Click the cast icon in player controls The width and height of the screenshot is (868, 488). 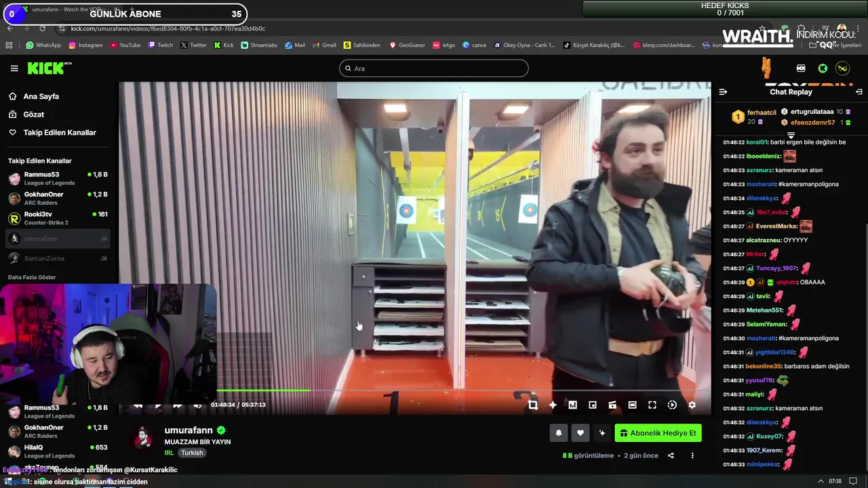[x=612, y=405]
